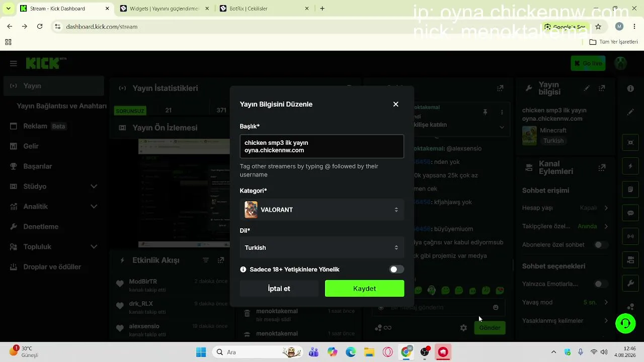The width and height of the screenshot is (644, 362).
Task: Click the chat message input field
Action: (438, 307)
